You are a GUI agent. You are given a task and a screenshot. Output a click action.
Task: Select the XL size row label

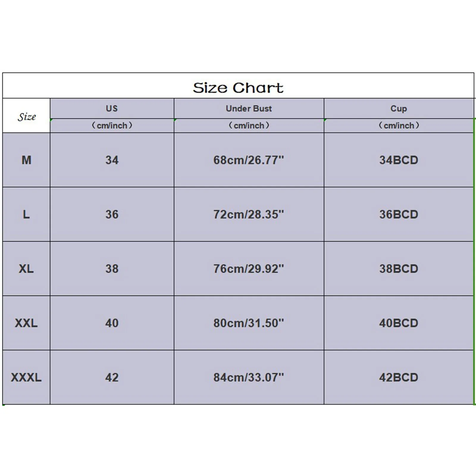tap(26, 269)
